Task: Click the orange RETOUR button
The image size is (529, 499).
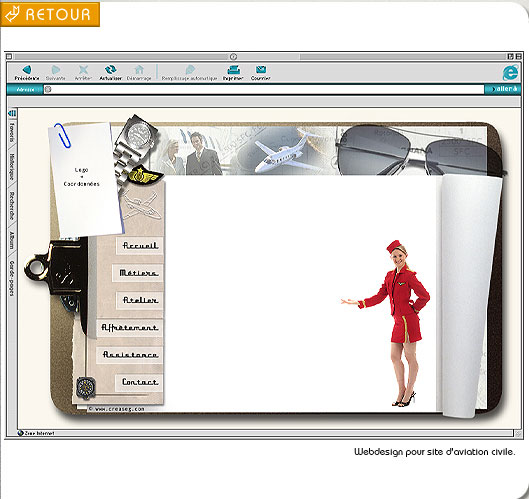Action: point(50,14)
